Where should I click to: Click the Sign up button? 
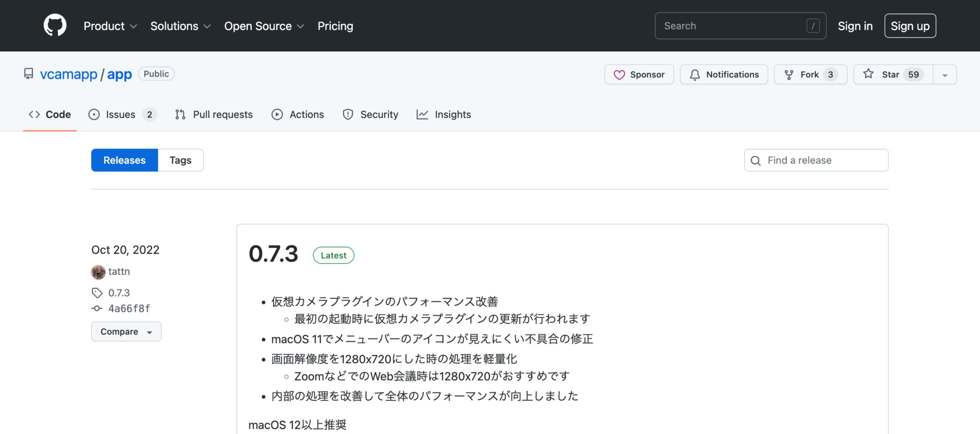(910, 26)
